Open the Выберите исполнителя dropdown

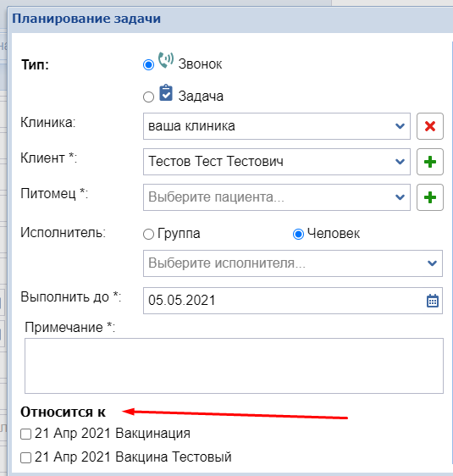[x=293, y=263]
